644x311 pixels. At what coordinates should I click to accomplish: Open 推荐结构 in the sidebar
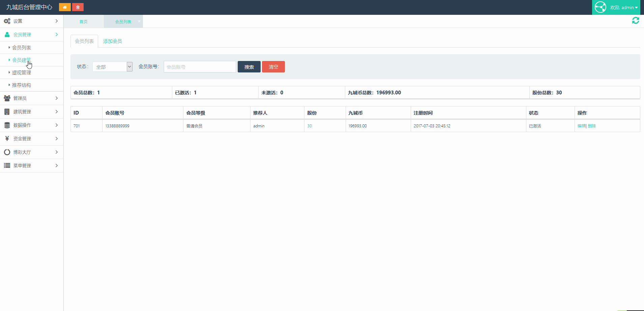pyautogui.click(x=22, y=85)
